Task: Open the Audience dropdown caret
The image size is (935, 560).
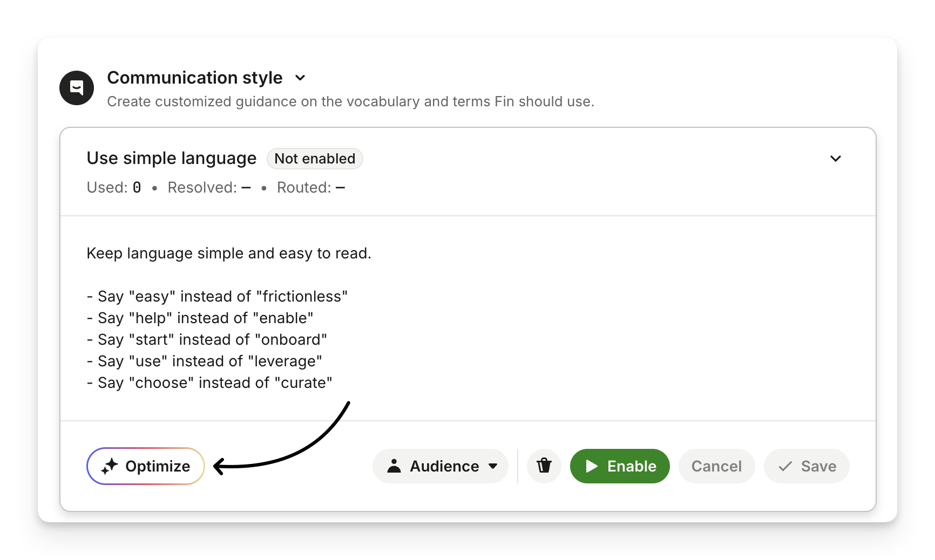Action: (492, 466)
